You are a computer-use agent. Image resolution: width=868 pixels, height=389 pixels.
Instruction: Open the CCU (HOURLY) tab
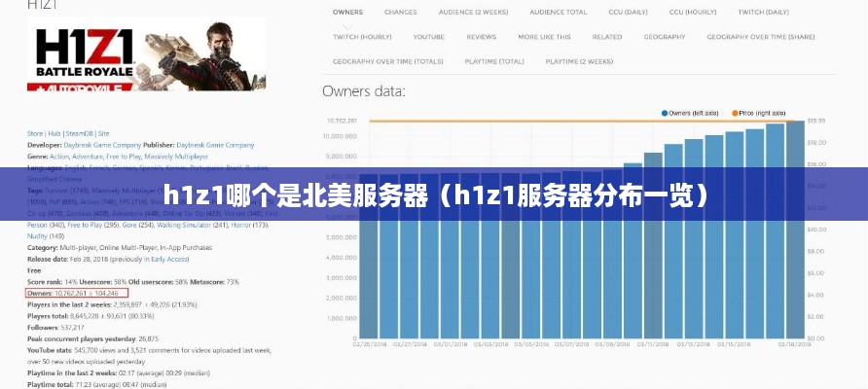[x=693, y=13]
